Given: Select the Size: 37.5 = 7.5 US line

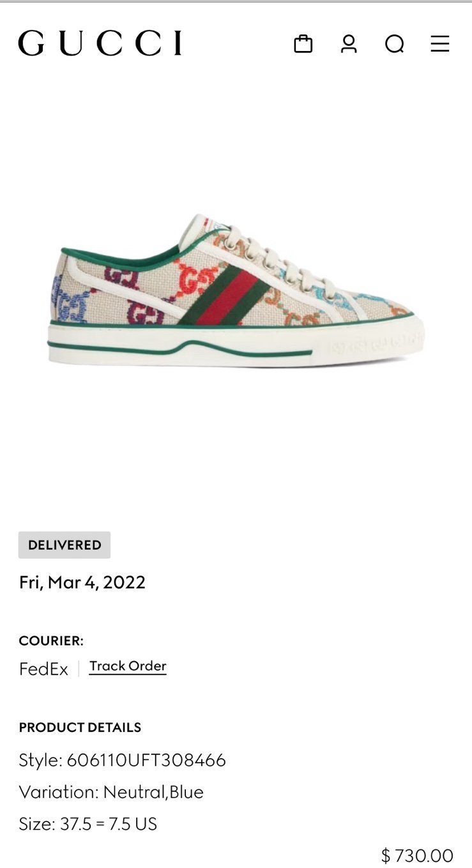Looking at the screenshot, I should (x=88, y=824).
